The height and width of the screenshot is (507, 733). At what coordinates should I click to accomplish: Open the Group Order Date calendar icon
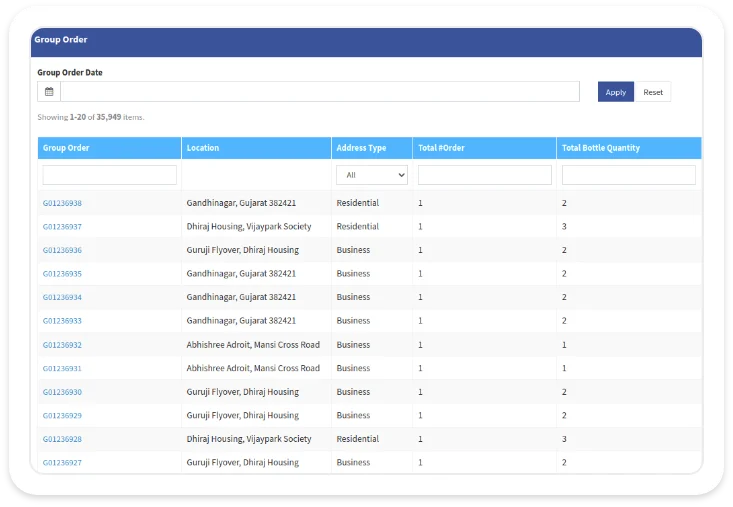(49, 92)
